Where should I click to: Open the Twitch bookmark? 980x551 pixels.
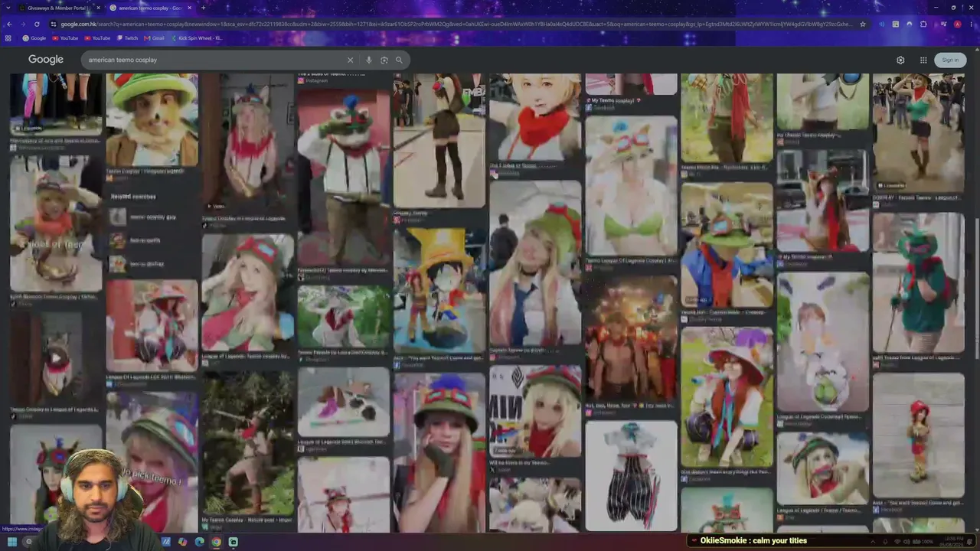coord(127,38)
